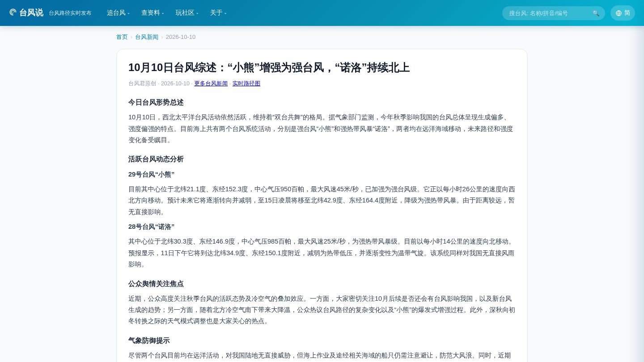Screen dimensions: 644x362
Task: Click the 台风说 site name text
Action: point(31,13)
